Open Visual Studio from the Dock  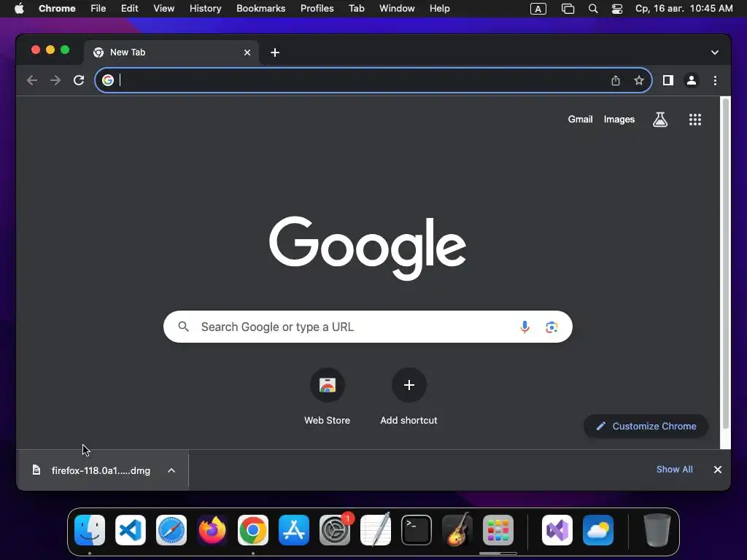[557, 530]
